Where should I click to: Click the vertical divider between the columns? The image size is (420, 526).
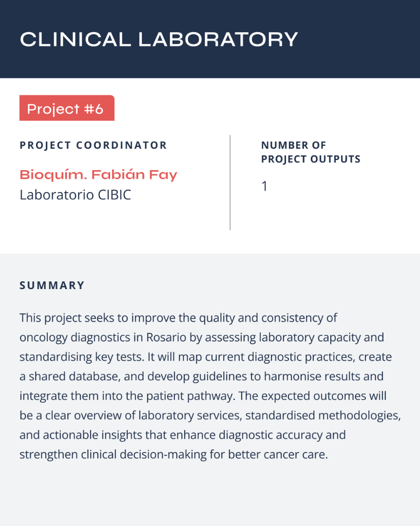[230, 182]
